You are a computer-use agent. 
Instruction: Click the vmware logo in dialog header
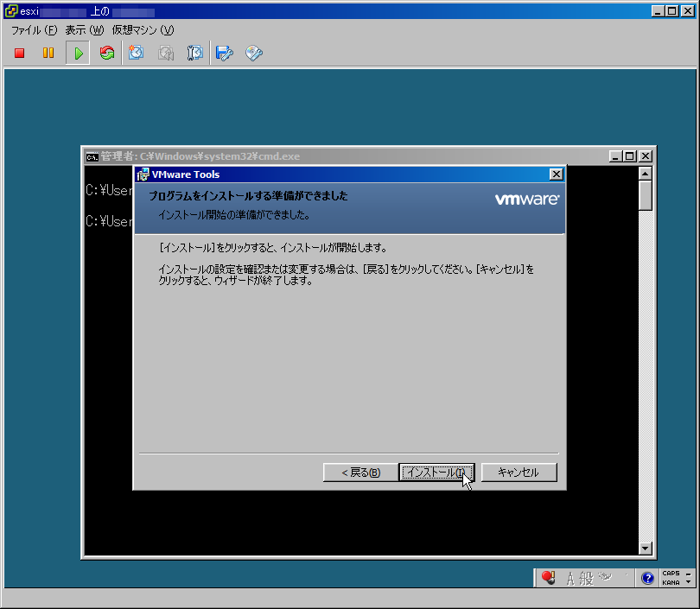(x=527, y=199)
